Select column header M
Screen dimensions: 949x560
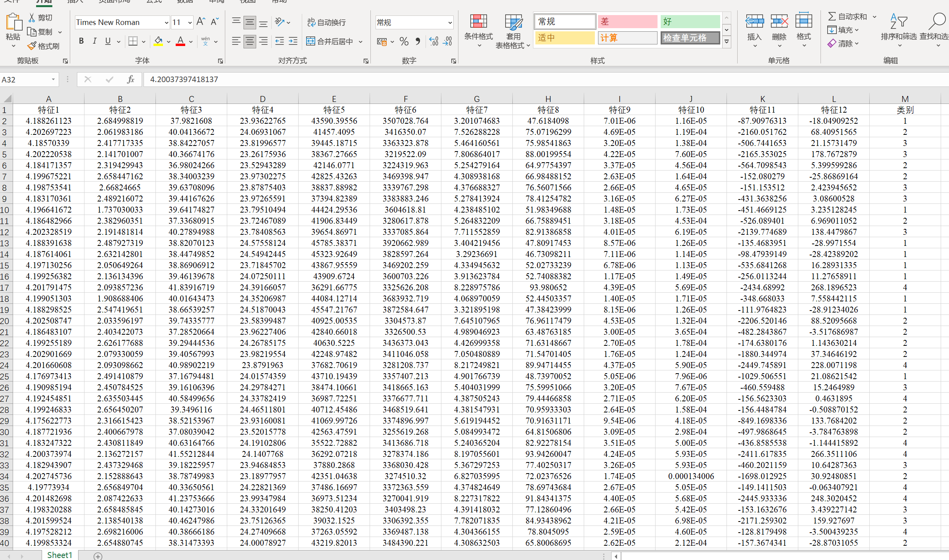tap(905, 99)
